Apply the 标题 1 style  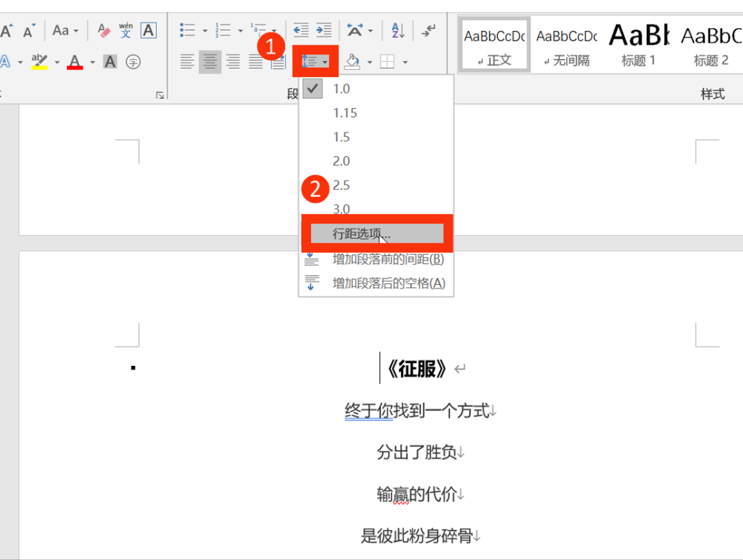[x=638, y=46]
